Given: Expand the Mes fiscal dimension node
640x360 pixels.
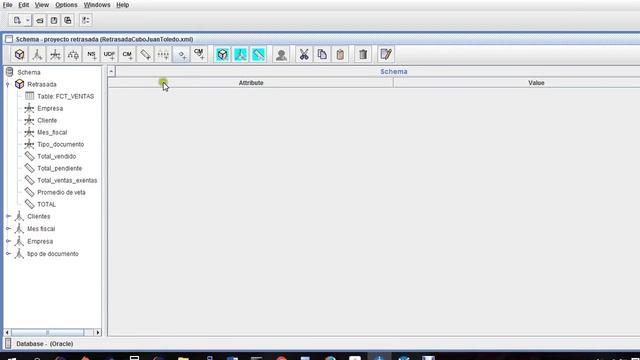Looking at the screenshot, I should (9, 229).
